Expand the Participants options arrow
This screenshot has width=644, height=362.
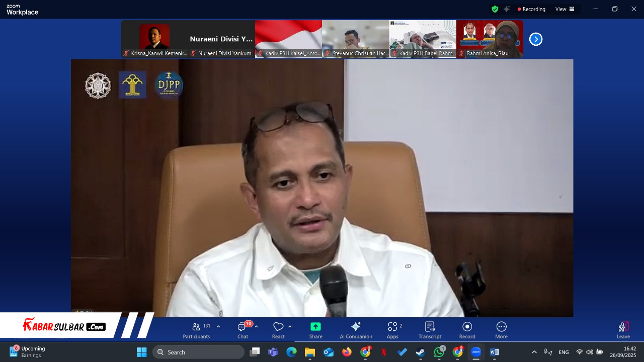tap(218, 327)
